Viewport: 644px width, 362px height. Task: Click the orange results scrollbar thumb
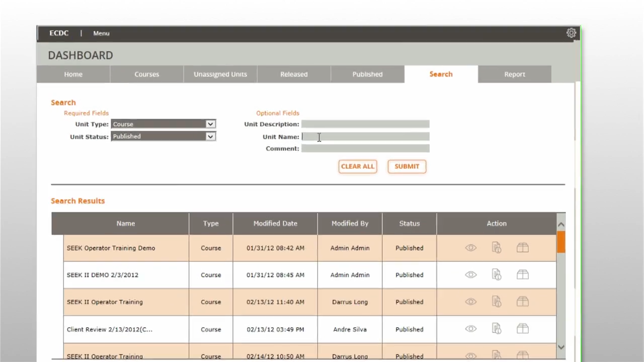coord(561,242)
